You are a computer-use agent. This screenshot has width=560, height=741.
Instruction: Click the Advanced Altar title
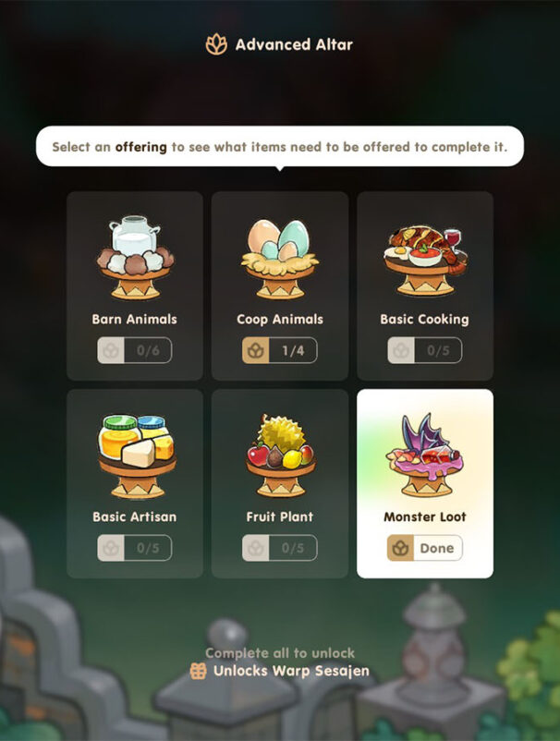pyautogui.click(x=294, y=45)
